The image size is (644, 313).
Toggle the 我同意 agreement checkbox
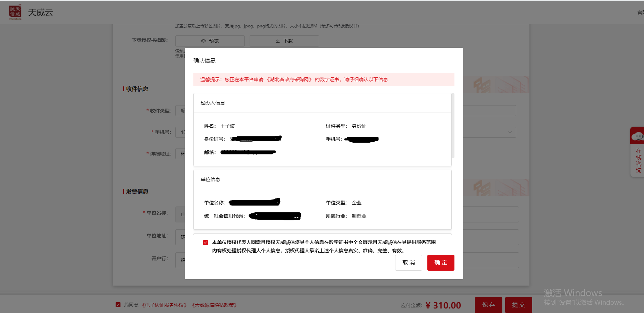pos(118,305)
